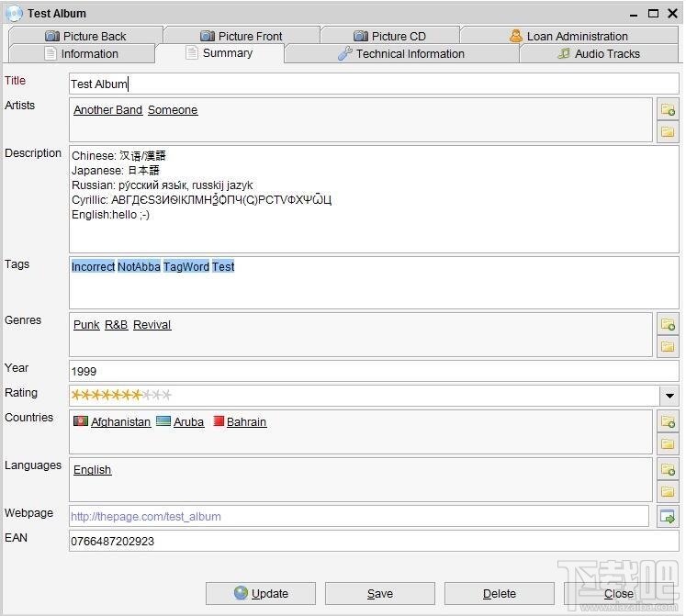Open the Another Band artist link
This screenshot has width=686, height=616.
pyautogui.click(x=107, y=110)
